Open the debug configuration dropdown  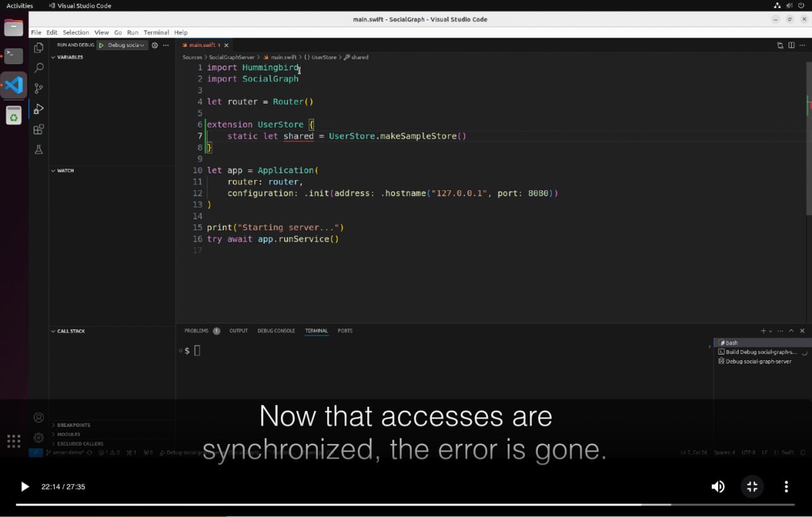click(x=126, y=45)
